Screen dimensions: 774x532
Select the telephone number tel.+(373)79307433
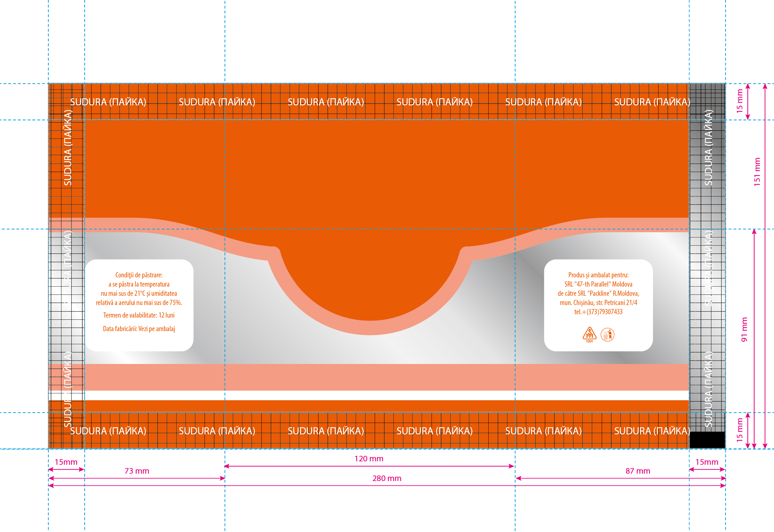coord(598,312)
